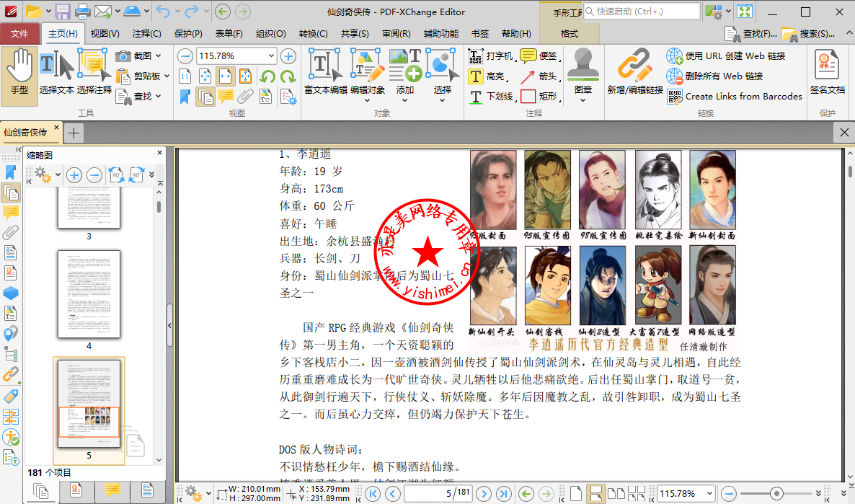Image resolution: width=855 pixels, height=504 pixels.
Task: Open the ribbon zoom level dropdown (115.78%)
Action: click(x=271, y=56)
